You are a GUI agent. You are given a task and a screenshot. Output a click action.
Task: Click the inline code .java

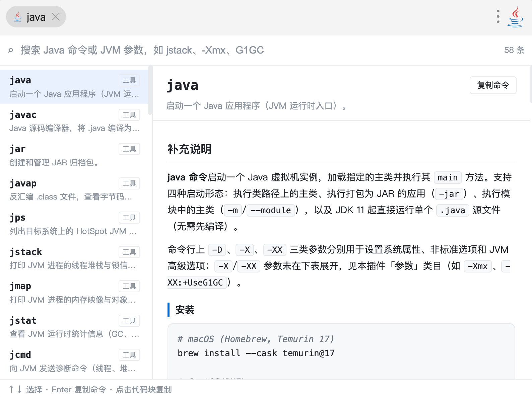453,210
